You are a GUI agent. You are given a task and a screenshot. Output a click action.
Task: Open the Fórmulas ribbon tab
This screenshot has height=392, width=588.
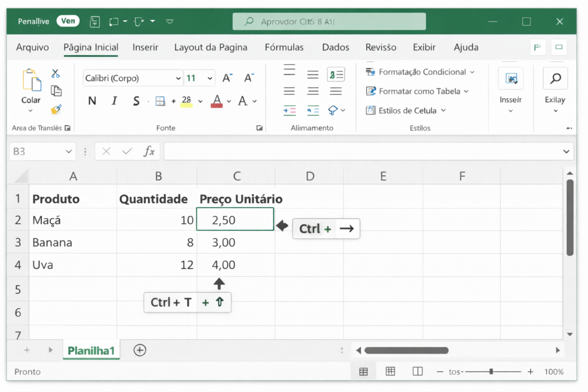[284, 47]
